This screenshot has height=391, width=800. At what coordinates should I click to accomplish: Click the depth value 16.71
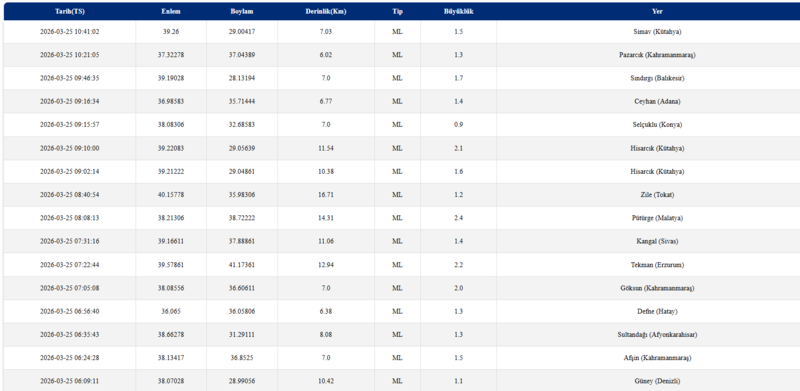(326, 195)
